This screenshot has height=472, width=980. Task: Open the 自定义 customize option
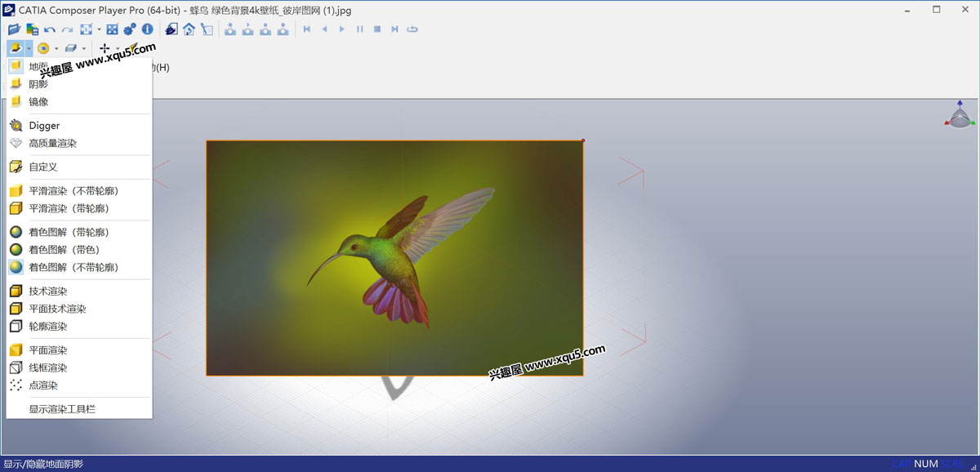[43, 167]
